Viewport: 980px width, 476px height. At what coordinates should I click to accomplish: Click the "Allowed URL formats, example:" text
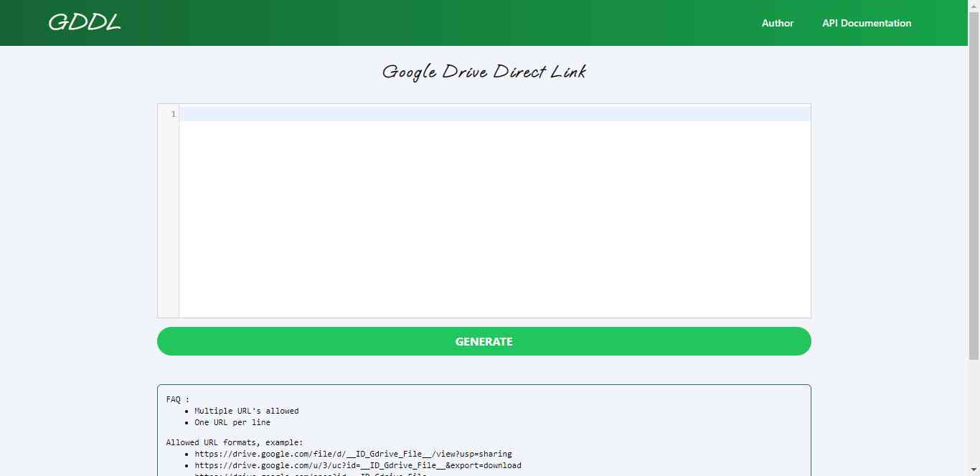click(234, 442)
